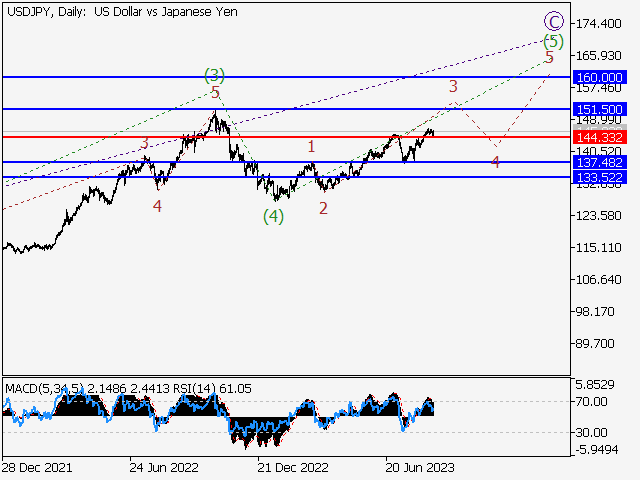The width and height of the screenshot is (640, 480).
Task: Select the green (4) wave label
Action: pyautogui.click(x=273, y=216)
